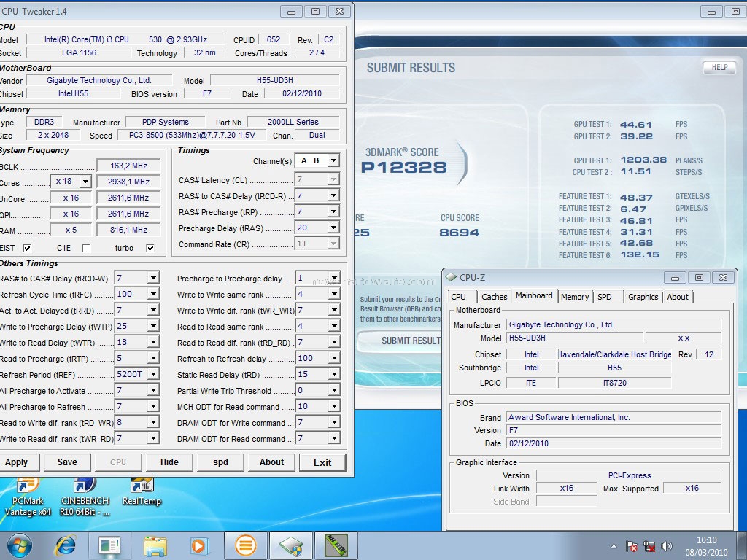Switch to Memory tab in CPU-Z
The height and width of the screenshot is (560, 747).
pyautogui.click(x=575, y=297)
